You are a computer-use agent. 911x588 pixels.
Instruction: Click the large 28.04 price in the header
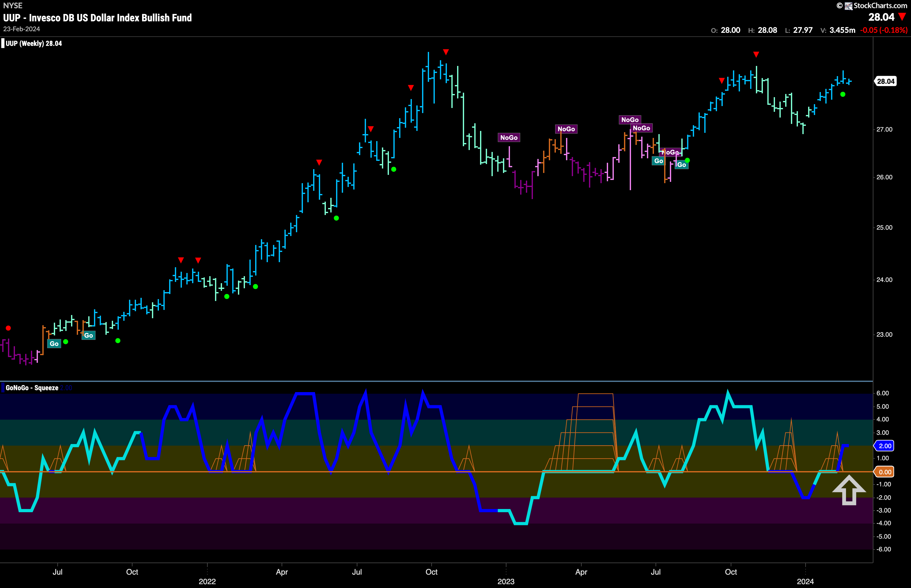point(881,17)
